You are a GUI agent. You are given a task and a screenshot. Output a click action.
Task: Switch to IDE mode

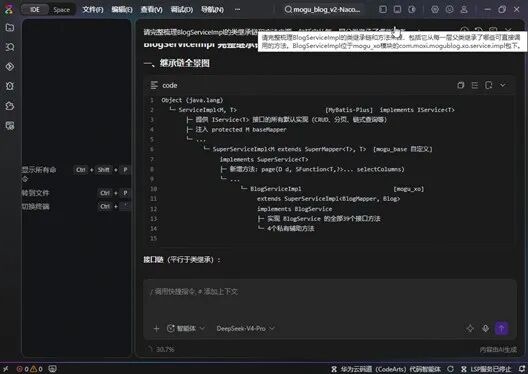coord(35,10)
